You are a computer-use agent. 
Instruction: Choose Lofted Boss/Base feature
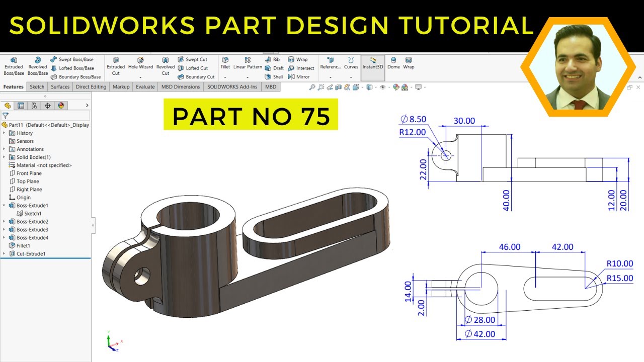pos(72,68)
